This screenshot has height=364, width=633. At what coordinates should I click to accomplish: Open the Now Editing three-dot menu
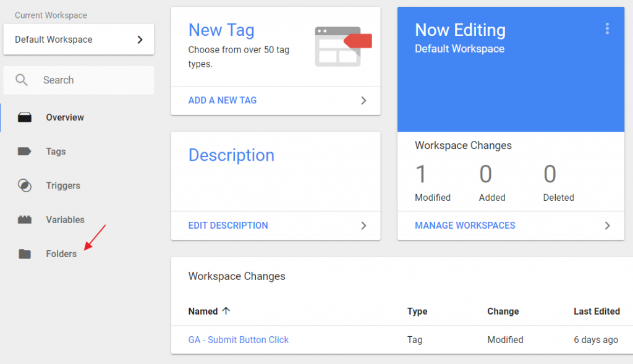[607, 29]
